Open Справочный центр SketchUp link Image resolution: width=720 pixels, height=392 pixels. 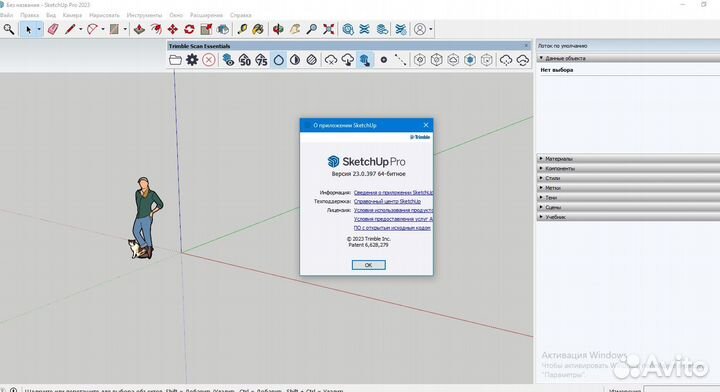(x=387, y=202)
